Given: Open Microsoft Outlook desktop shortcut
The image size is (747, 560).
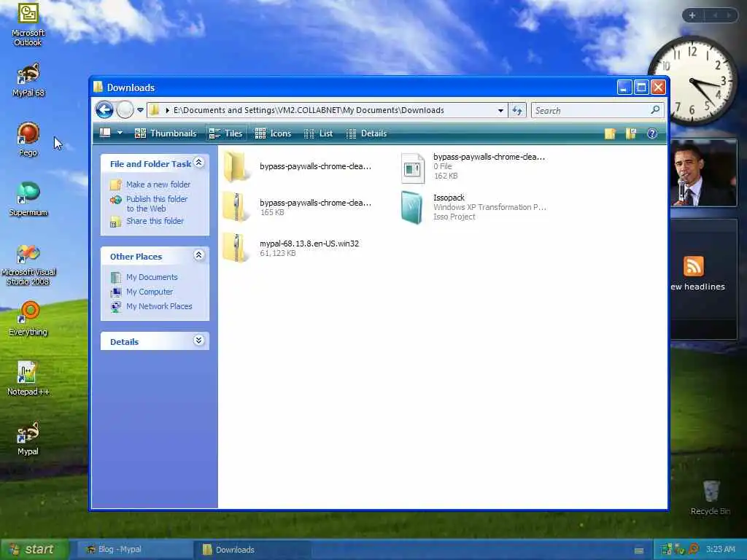Looking at the screenshot, I should [x=28, y=24].
